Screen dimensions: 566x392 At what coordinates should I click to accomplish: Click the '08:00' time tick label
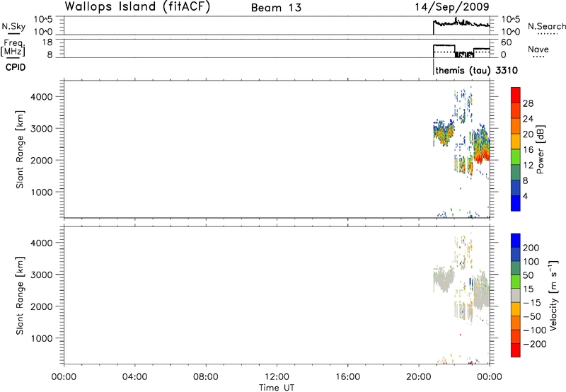point(206,377)
